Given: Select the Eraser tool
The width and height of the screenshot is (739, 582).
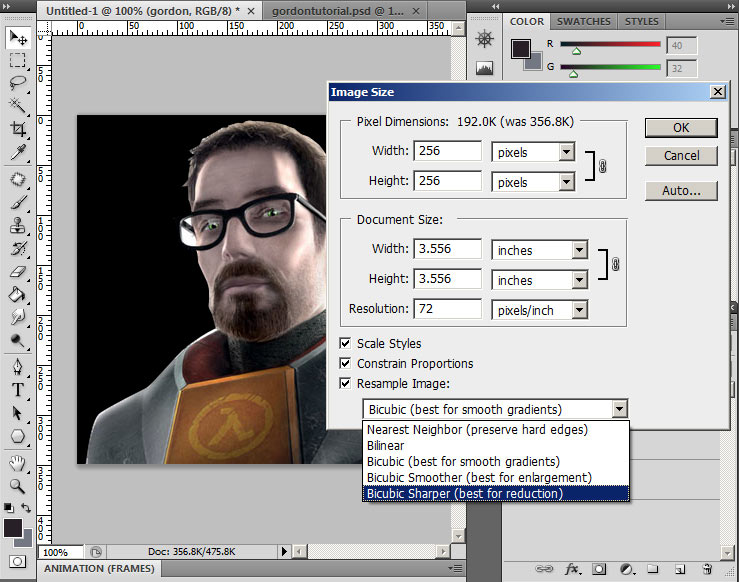Looking at the screenshot, I should tap(18, 272).
